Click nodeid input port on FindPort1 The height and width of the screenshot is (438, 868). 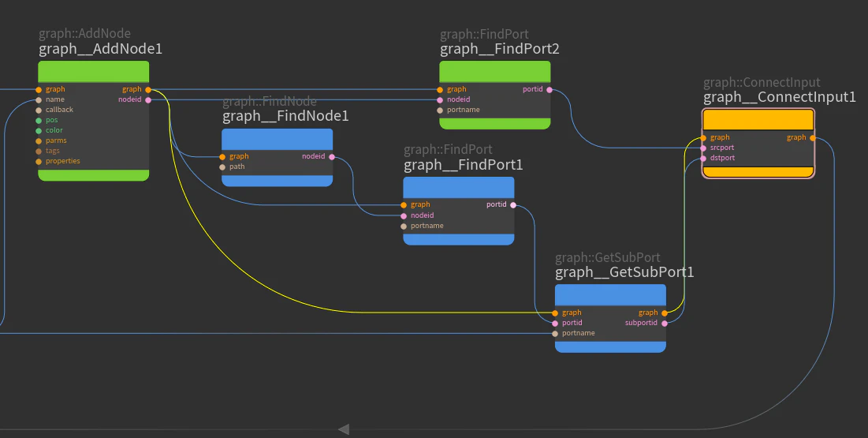click(x=404, y=216)
